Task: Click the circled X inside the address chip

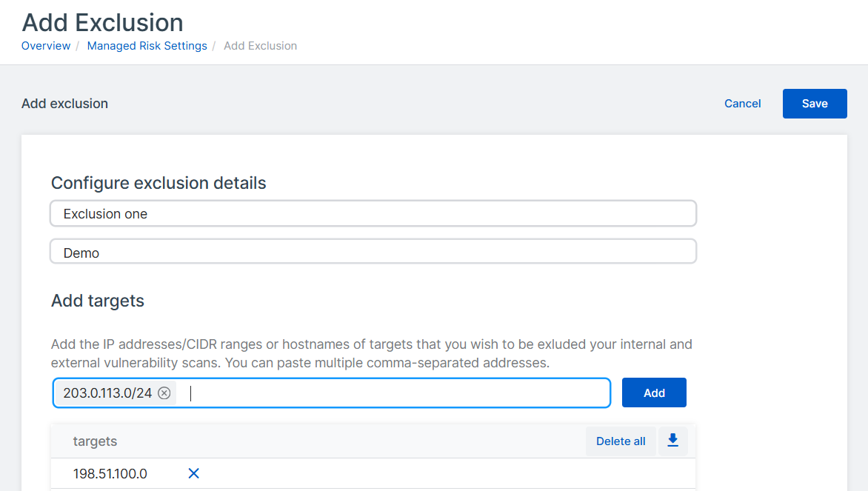Action: click(164, 393)
